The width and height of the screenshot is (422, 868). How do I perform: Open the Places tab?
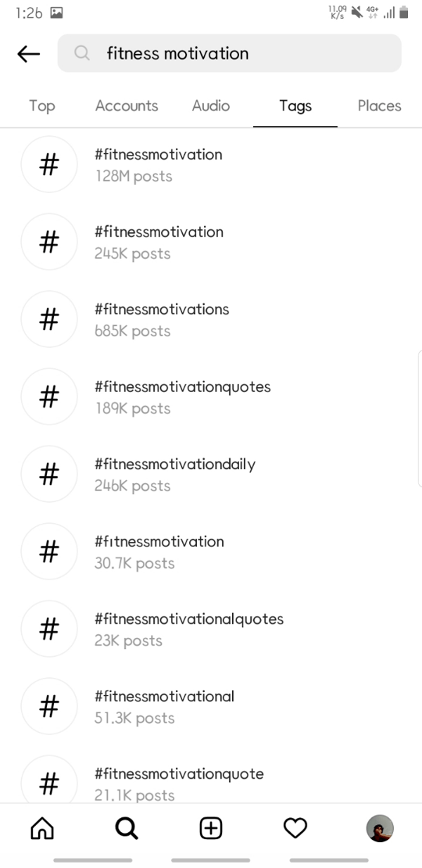click(x=379, y=106)
